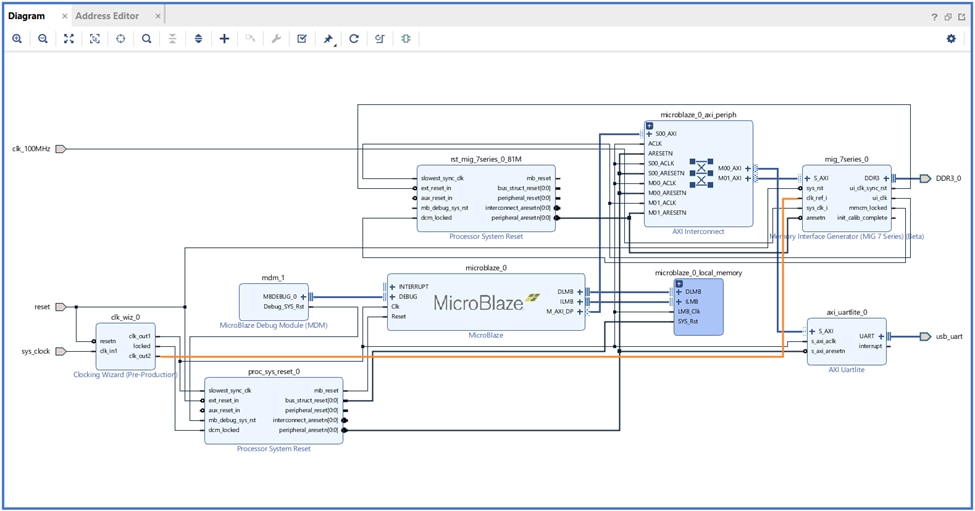975x511 pixels.
Task: Click the Zoom Fit icon
Action: pos(69,39)
